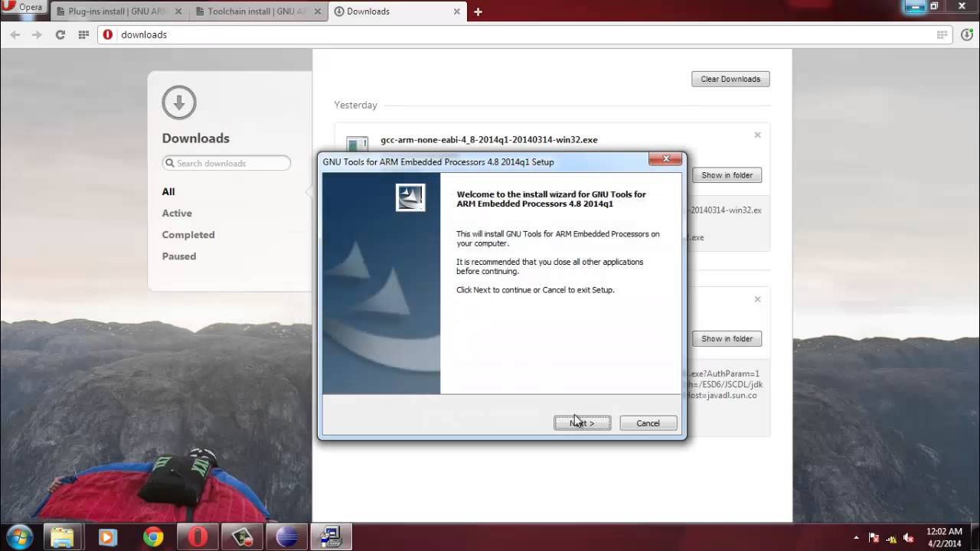This screenshot has height=551, width=980.
Task: Open the Speed Dial grid icon
Action: coord(83,34)
